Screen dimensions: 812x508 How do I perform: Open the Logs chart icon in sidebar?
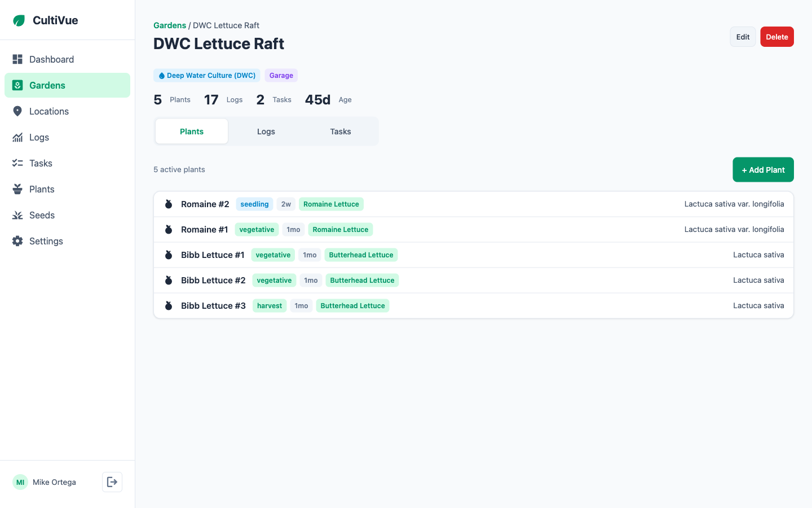(17, 137)
